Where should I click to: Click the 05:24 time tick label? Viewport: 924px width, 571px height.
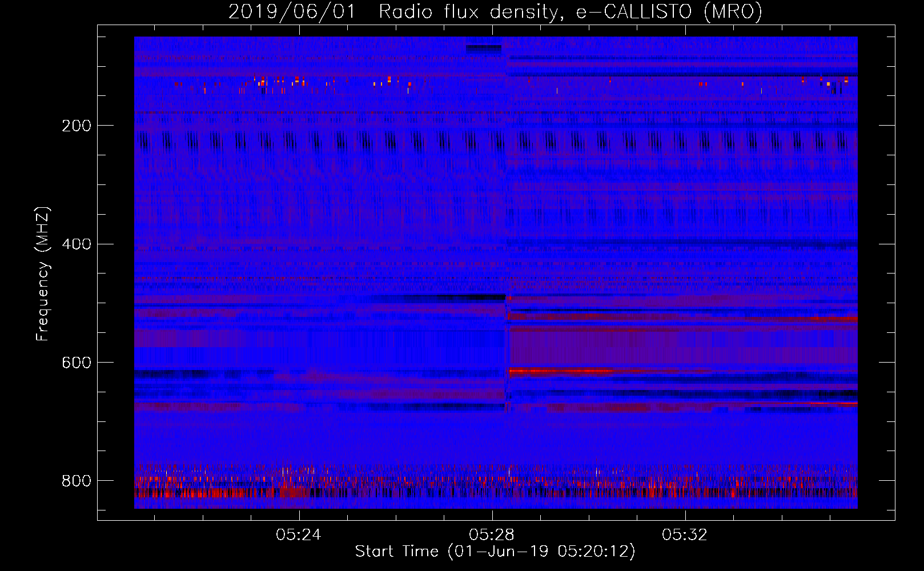(x=299, y=534)
